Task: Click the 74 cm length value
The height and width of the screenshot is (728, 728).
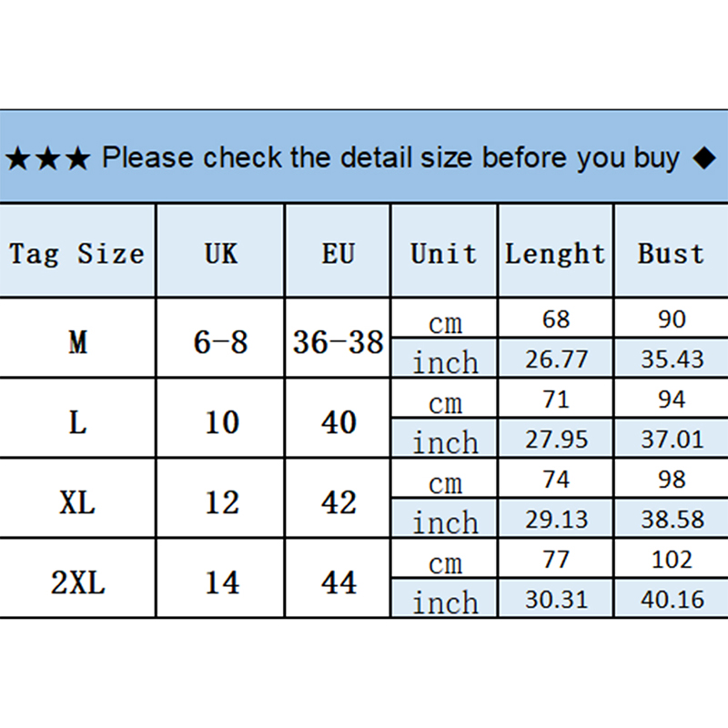Action: coord(556,480)
